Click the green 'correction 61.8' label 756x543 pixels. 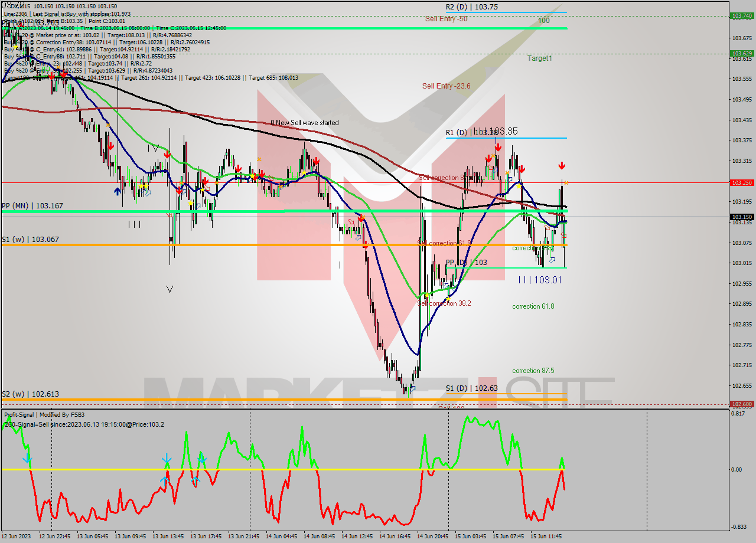point(533,306)
